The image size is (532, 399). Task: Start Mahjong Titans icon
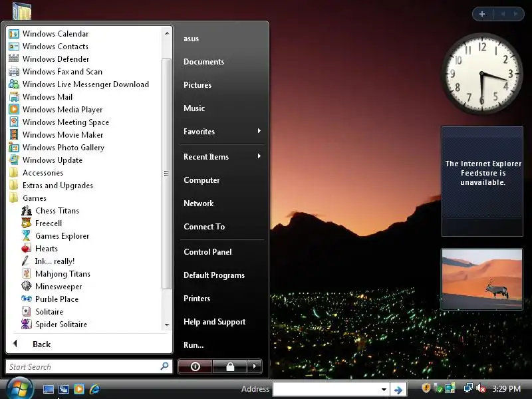pos(27,273)
